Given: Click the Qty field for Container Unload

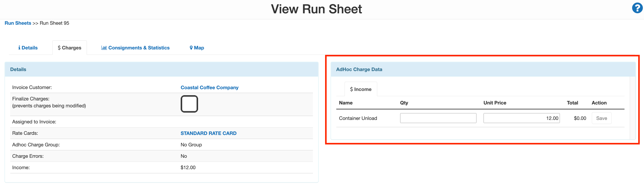Looking at the screenshot, I should click(x=438, y=118).
